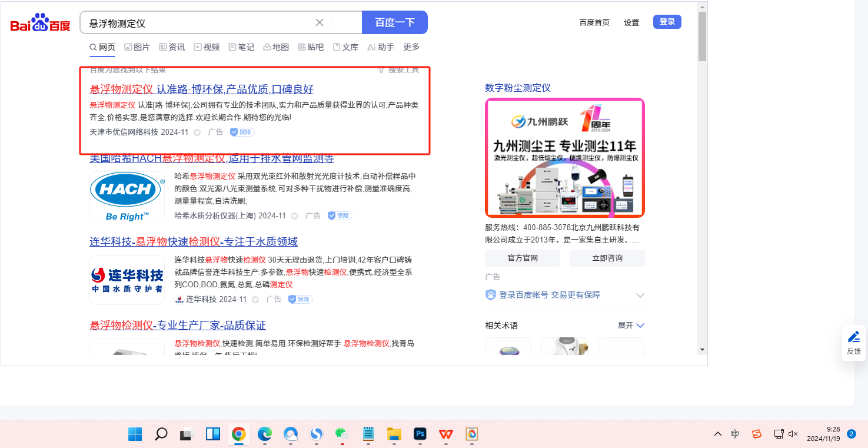Go to the 笔记 tab
This screenshot has height=448, width=868.
pyautogui.click(x=241, y=47)
